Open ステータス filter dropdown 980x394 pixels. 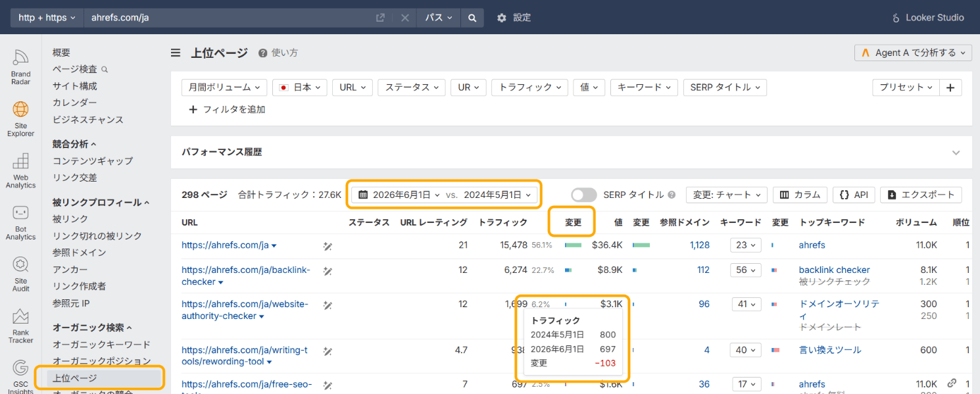(412, 87)
